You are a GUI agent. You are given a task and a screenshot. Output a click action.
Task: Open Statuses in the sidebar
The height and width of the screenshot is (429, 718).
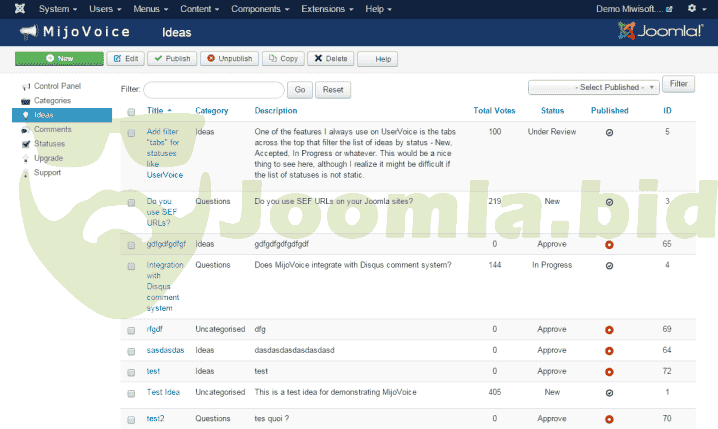pyautogui.click(x=51, y=144)
